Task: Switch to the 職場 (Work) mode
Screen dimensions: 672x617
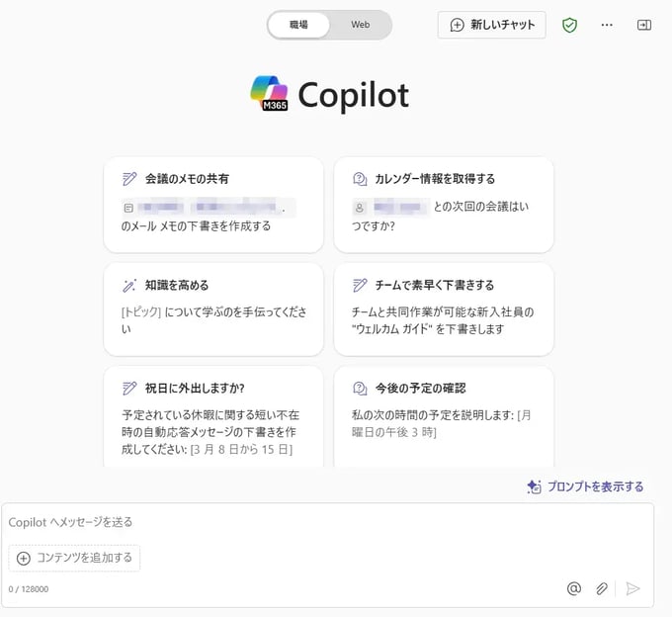Action: coord(298,25)
